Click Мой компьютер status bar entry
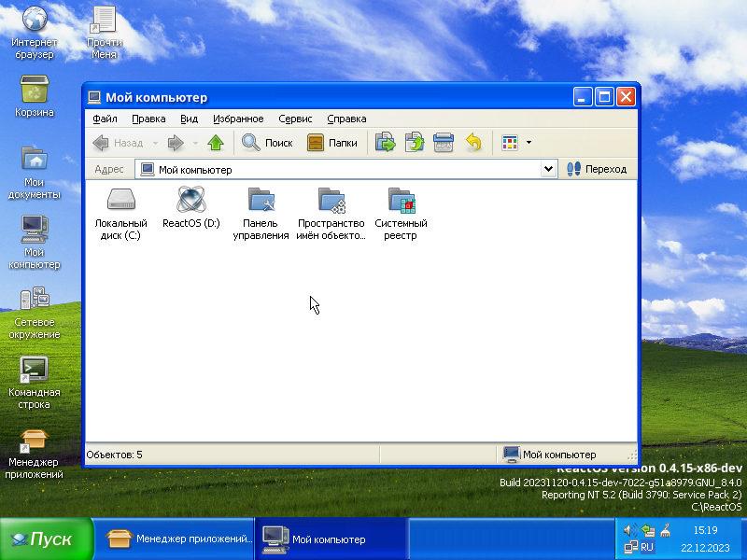 (x=550, y=455)
